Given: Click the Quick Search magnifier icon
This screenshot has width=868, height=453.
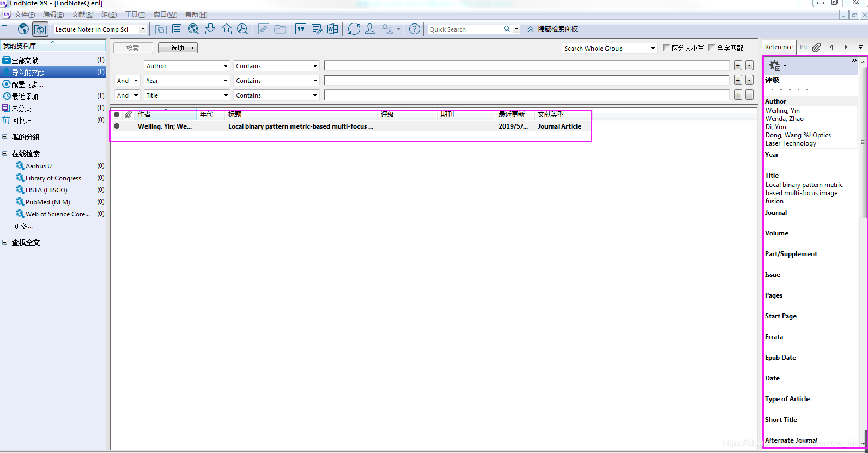Looking at the screenshot, I should tap(507, 29).
